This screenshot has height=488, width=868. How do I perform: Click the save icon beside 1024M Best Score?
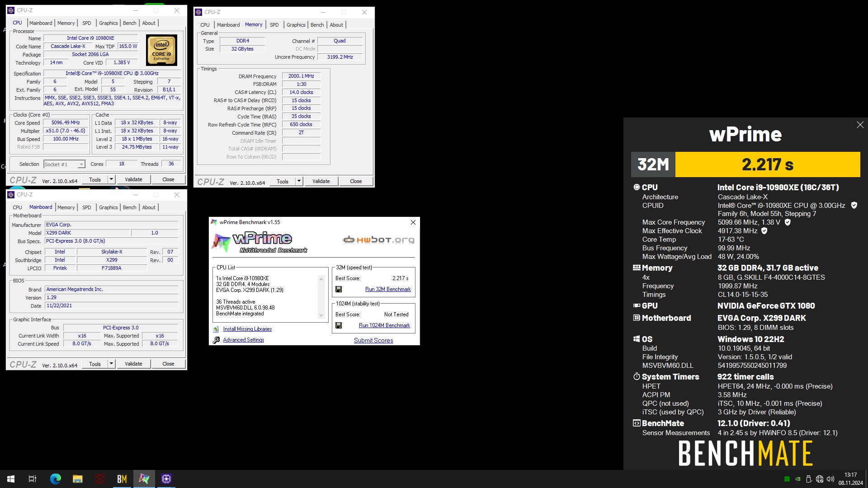339,325
